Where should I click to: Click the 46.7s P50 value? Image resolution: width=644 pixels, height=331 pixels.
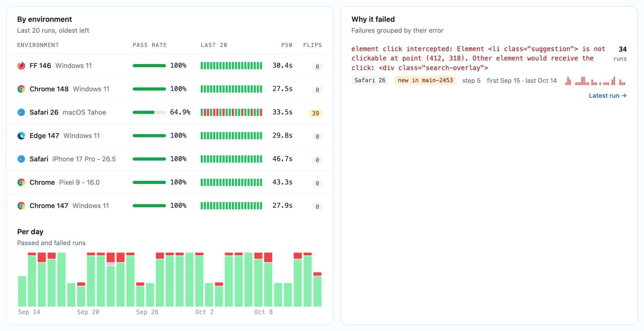click(x=282, y=159)
